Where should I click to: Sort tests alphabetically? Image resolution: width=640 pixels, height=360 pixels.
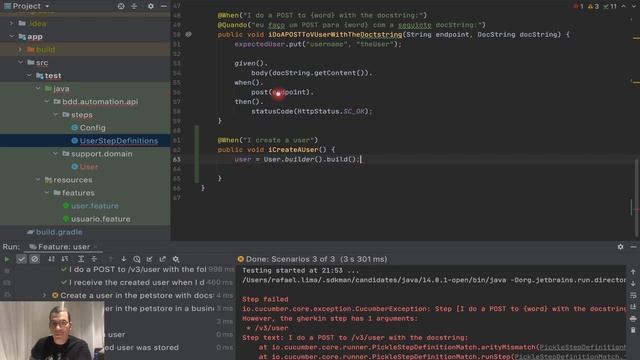point(51,259)
